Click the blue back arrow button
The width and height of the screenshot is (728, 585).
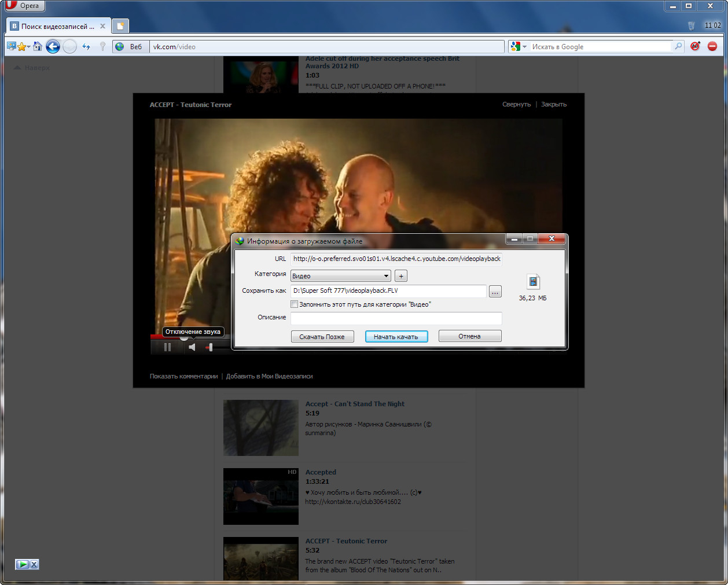(x=53, y=46)
